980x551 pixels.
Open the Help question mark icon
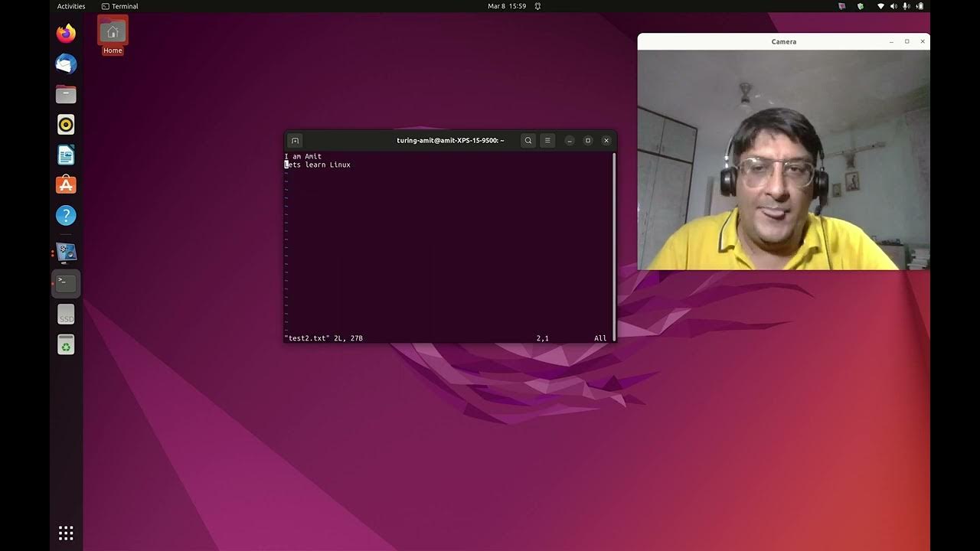(x=66, y=216)
